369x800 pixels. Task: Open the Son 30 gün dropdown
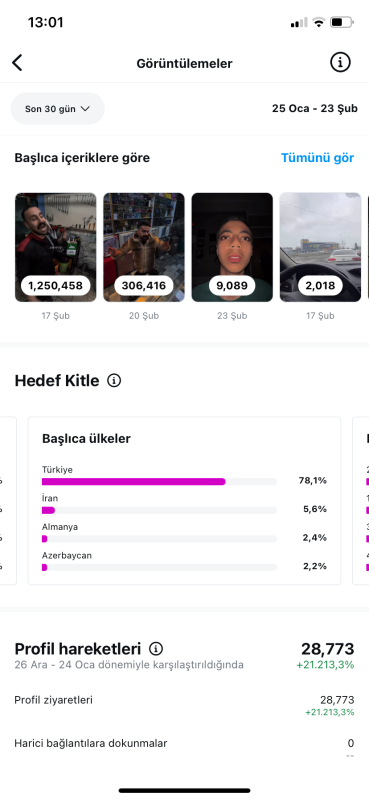(58, 109)
